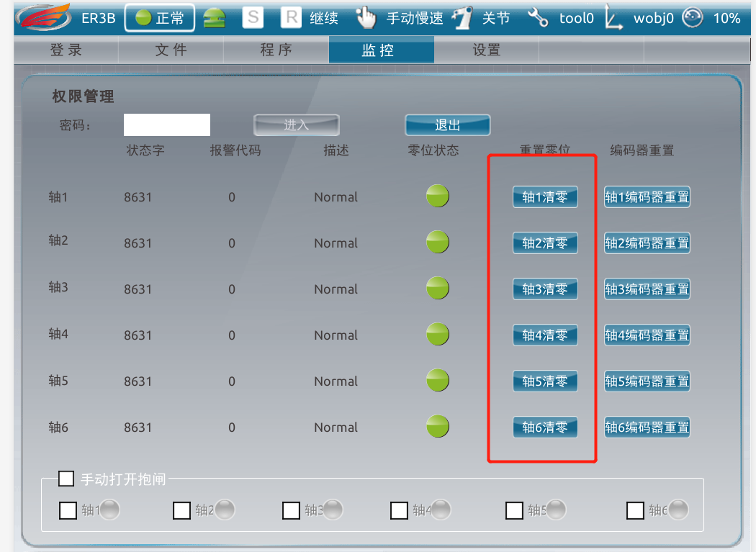Image resolution: width=756 pixels, height=552 pixels.
Task: Tick the 轴6 brake checkbox
Action: coord(635,510)
